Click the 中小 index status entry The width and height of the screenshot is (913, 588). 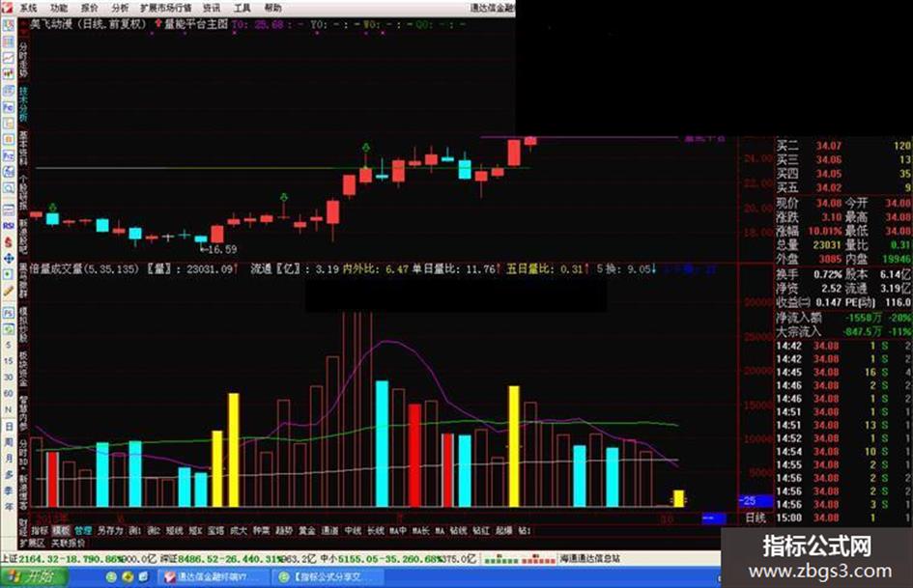click(x=398, y=559)
